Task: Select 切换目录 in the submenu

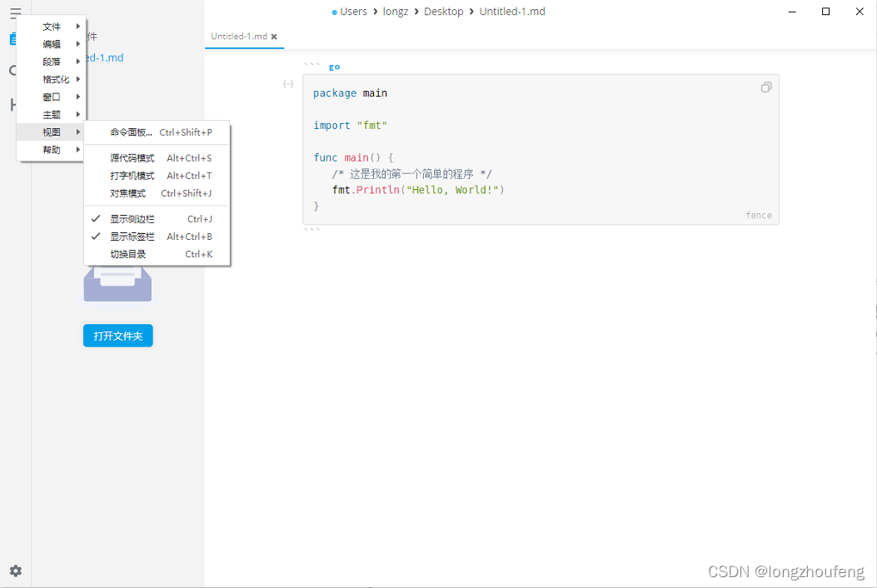Action: tap(157, 255)
